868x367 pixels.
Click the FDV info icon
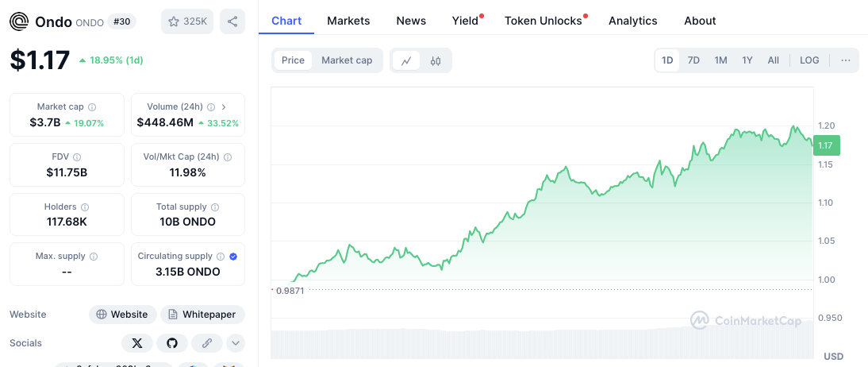click(77, 157)
